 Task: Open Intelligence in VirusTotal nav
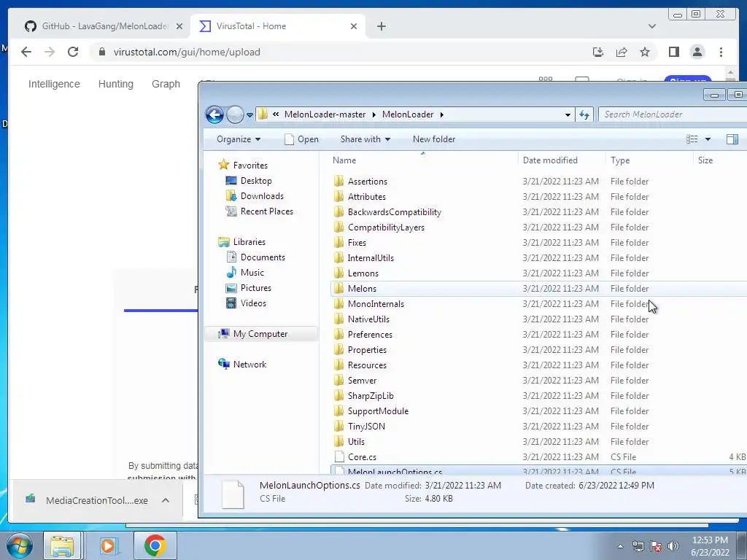(54, 84)
